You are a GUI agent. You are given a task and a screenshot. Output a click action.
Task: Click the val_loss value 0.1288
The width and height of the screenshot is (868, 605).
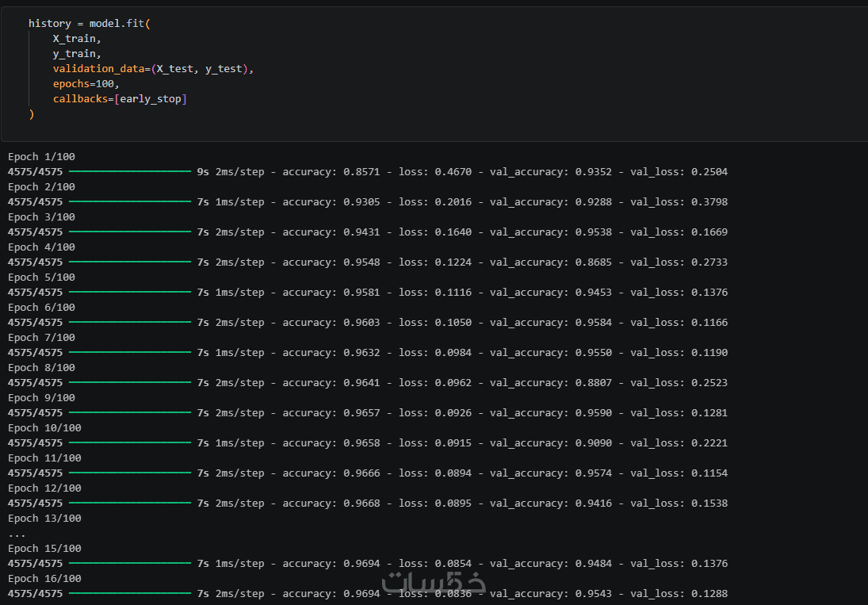pos(709,593)
